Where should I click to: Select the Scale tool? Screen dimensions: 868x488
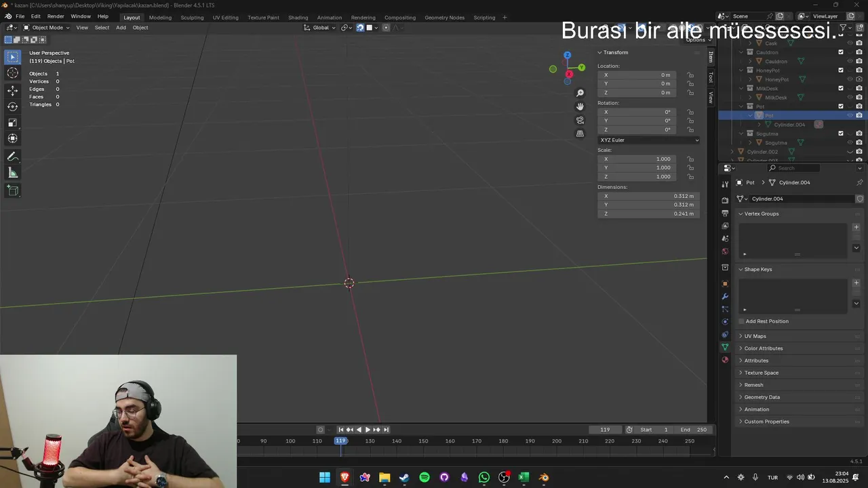(12, 123)
